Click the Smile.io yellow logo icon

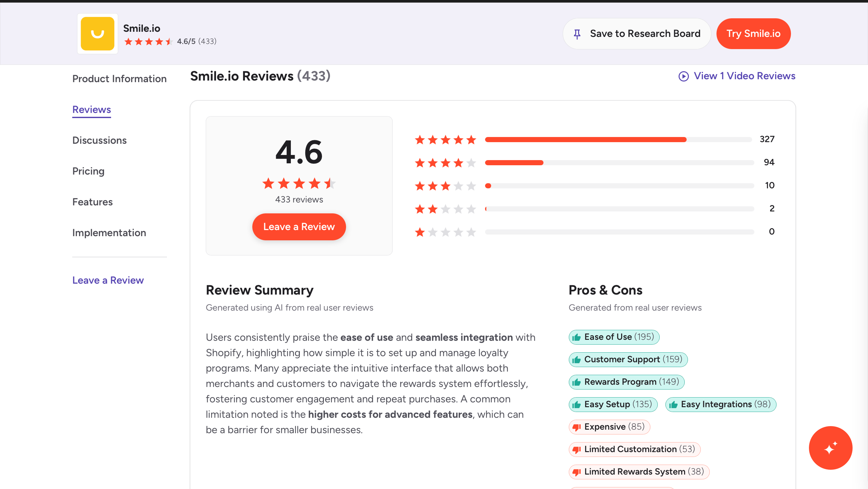tap(97, 34)
